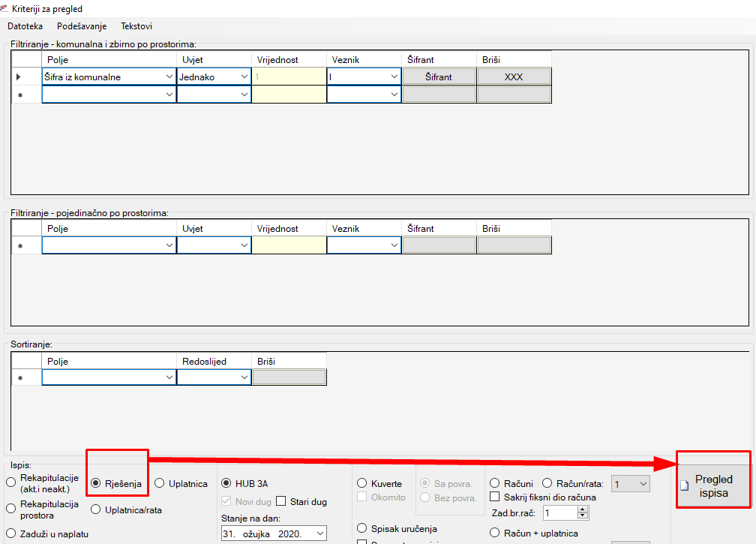This screenshot has height=544, width=756.
Task: Choose the Kuverte radio option
Action: pyautogui.click(x=362, y=484)
